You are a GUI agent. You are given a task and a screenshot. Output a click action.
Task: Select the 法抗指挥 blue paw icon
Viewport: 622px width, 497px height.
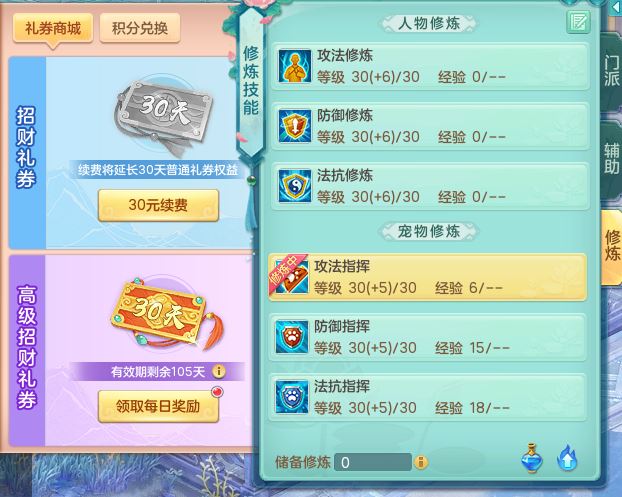click(292, 397)
